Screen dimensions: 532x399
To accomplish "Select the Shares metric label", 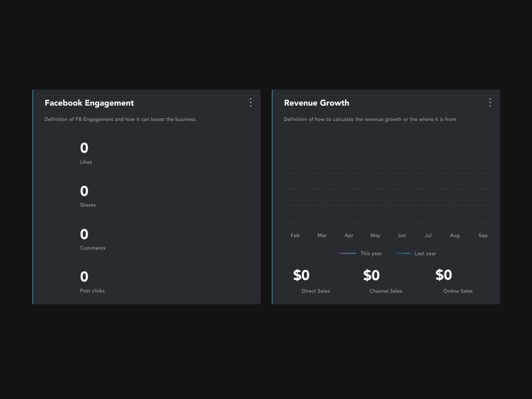I will coord(88,205).
